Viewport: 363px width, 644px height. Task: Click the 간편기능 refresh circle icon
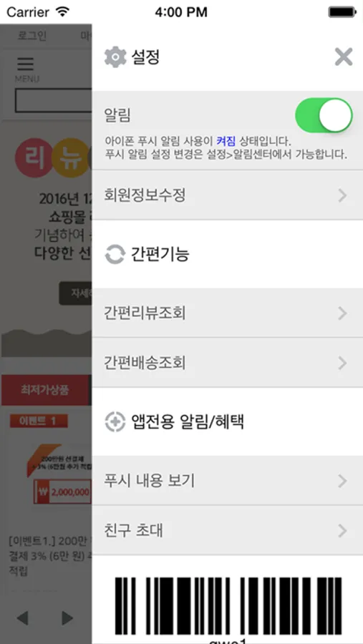point(115,254)
